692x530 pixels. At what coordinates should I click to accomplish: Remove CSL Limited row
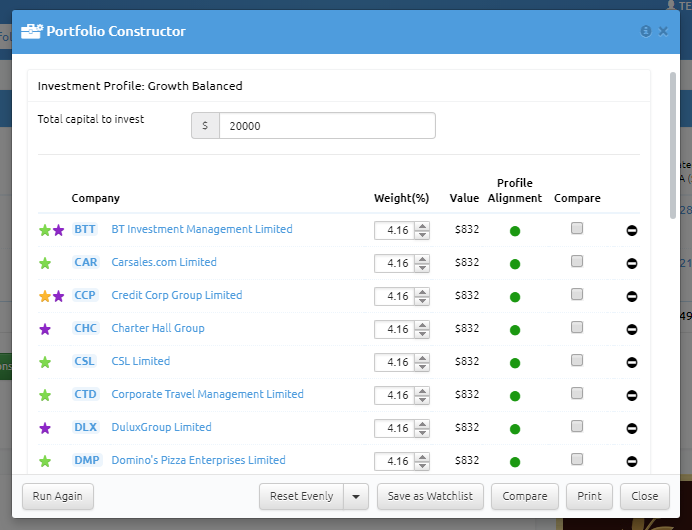632,362
